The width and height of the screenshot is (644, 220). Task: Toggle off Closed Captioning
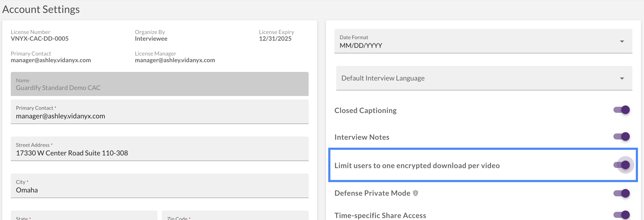(x=622, y=110)
